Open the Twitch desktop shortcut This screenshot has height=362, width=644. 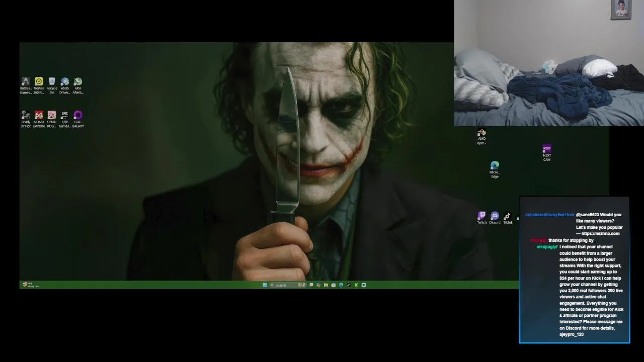click(x=482, y=218)
